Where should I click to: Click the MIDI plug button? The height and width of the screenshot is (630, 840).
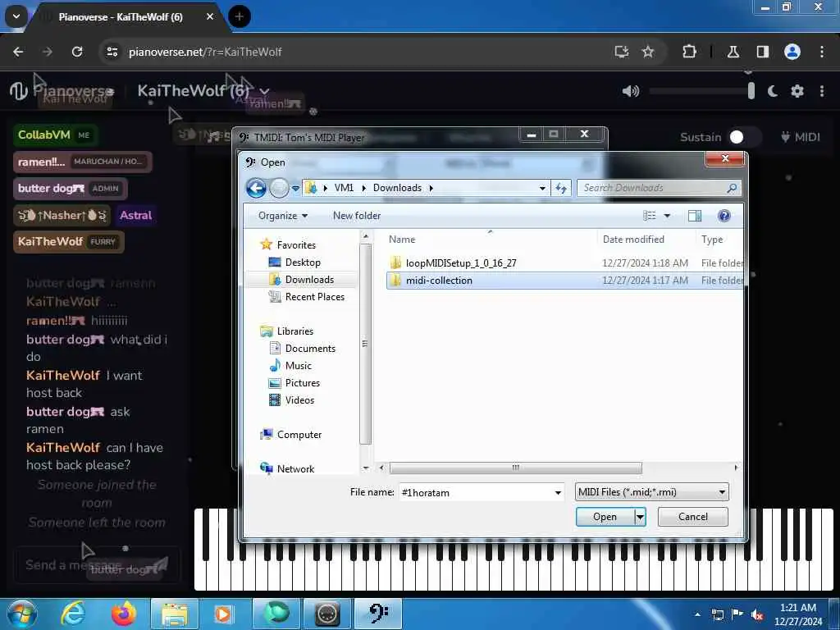[x=801, y=137]
